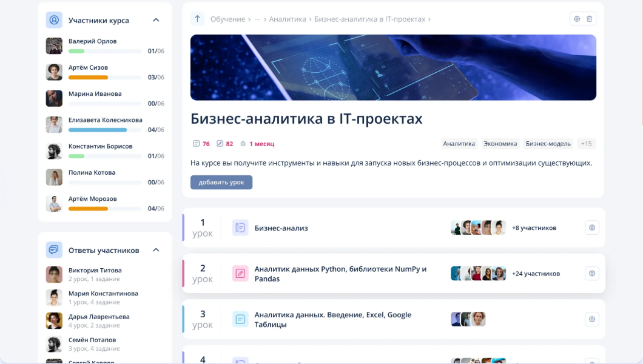643x364 pixels.
Task: Open the course settings gear near the breadcrumb
Action: pyautogui.click(x=576, y=19)
